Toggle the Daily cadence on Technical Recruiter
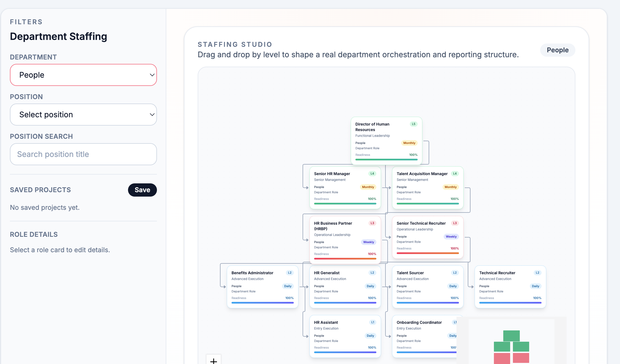620x364 pixels. click(535, 286)
